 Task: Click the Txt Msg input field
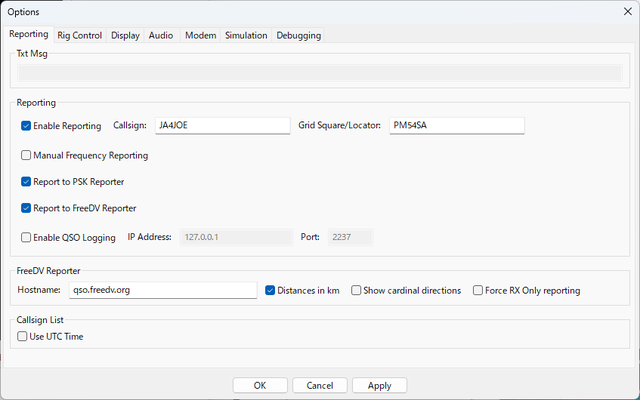point(320,73)
